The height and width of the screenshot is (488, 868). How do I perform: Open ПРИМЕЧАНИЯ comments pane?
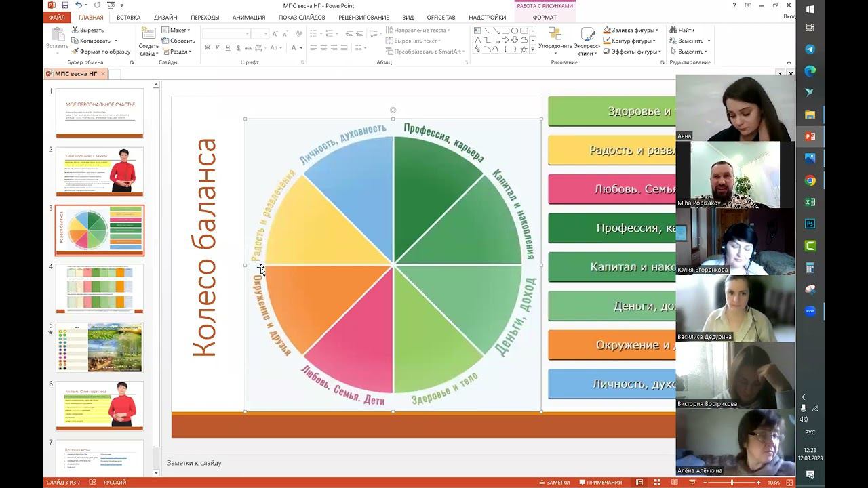[x=600, y=483]
